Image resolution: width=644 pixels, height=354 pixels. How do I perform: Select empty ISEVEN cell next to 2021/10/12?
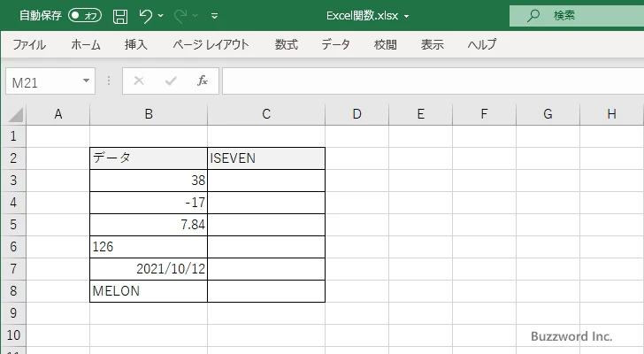pyautogui.click(x=266, y=269)
